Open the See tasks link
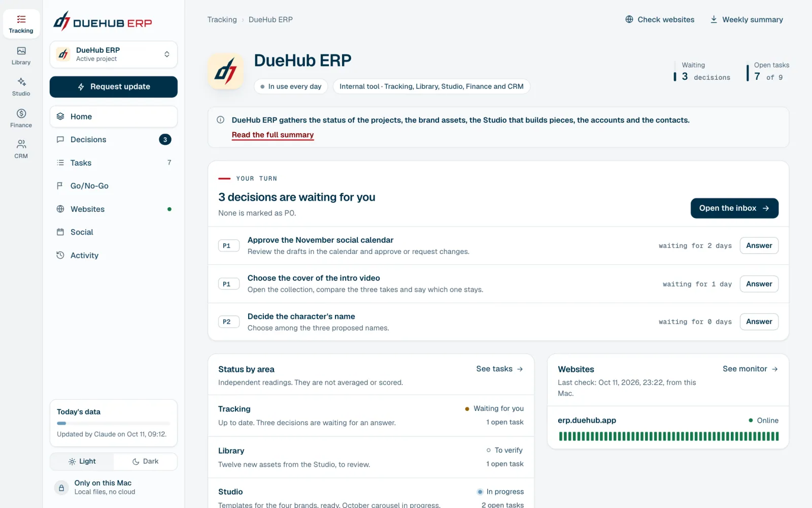Image resolution: width=812 pixels, height=508 pixels. [x=499, y=369]
